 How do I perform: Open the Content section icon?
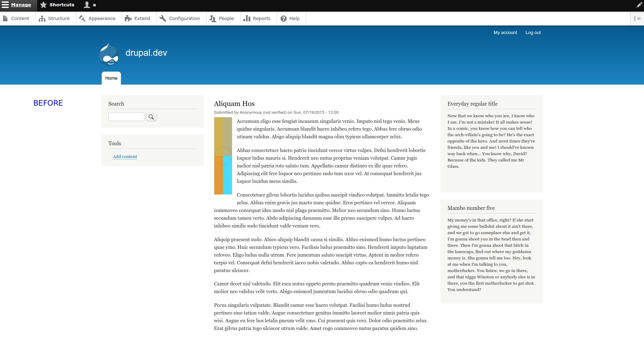click(6, 18)
